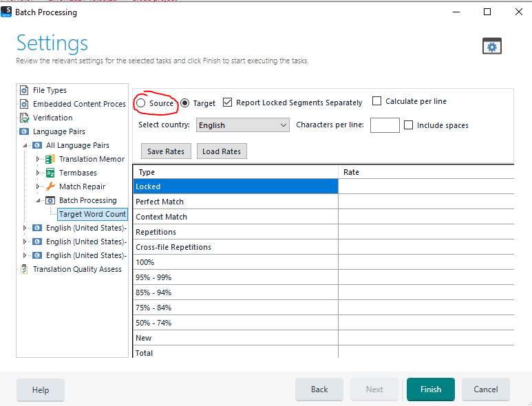Select the Perfect Match row
This screenshot has width=532, height=406.
(x=236, y=202)
